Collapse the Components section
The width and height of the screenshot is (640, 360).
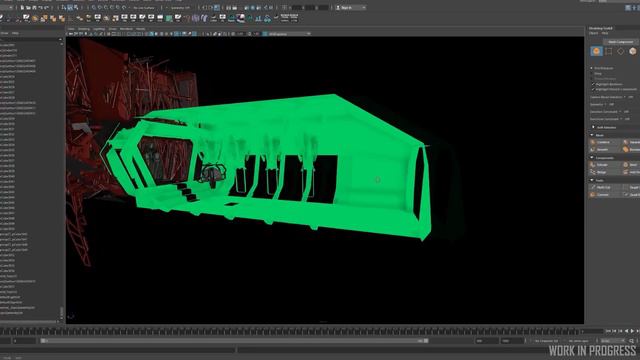click(592, 158)
